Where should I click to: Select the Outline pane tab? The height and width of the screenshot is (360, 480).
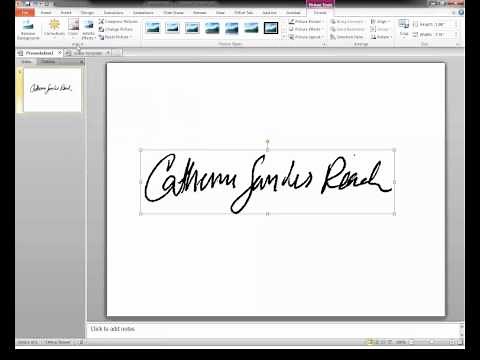click(48, 62)
